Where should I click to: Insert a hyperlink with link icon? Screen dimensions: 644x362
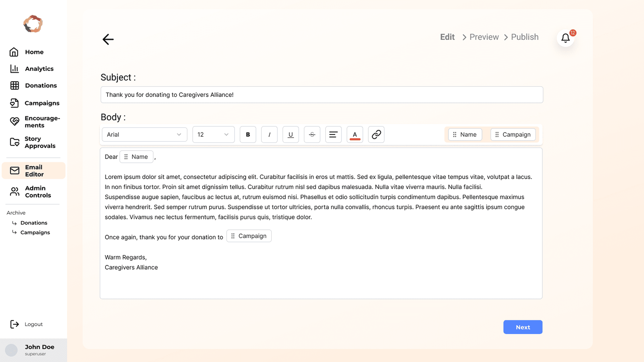click(376, 134)
